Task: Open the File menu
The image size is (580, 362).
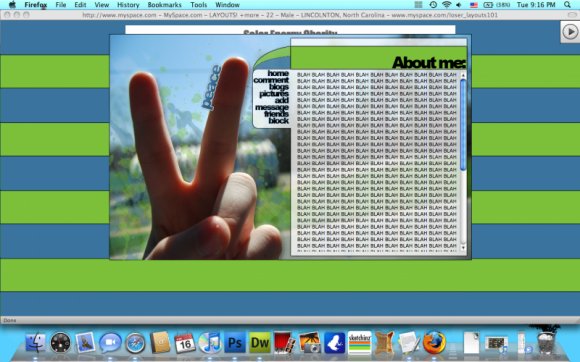Action: tap(61, 5)
